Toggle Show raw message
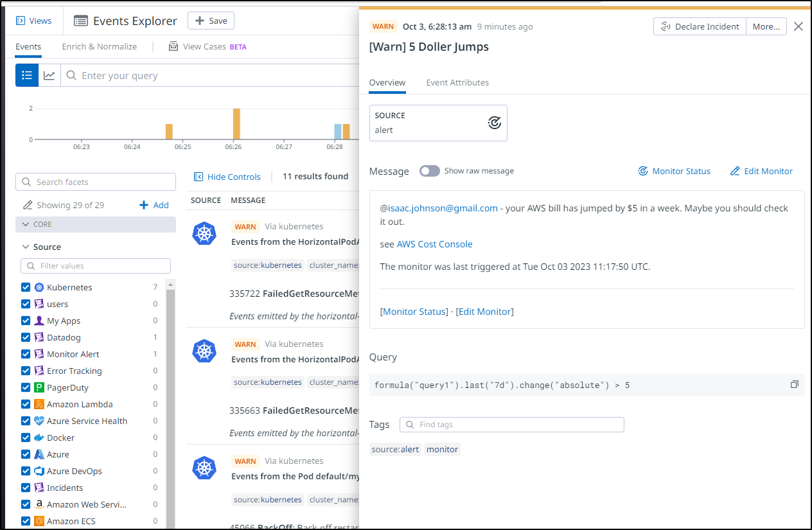 click(430, 171)
